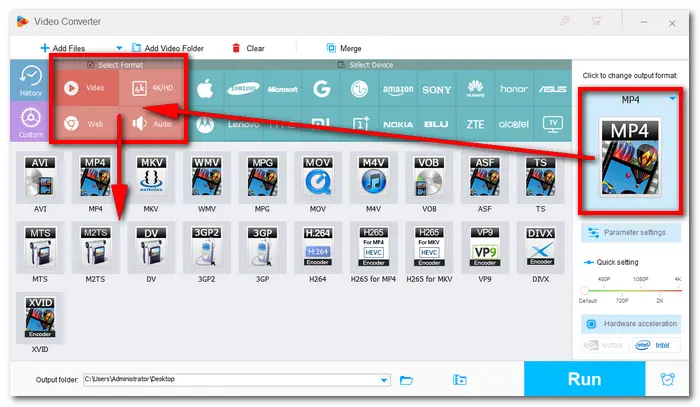Screen dimensions: 700x407
Task: Open the ASUS device presets
Action: pos(552,89)
